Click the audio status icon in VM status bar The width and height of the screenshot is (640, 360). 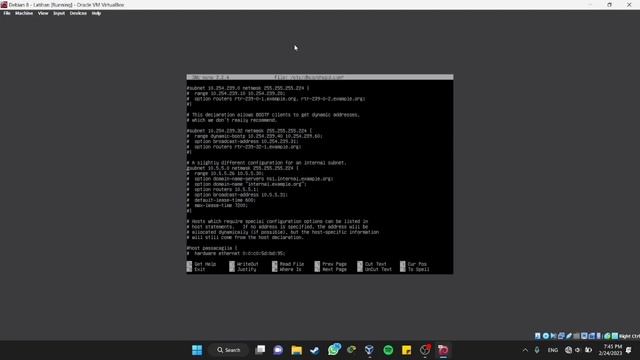553,336
